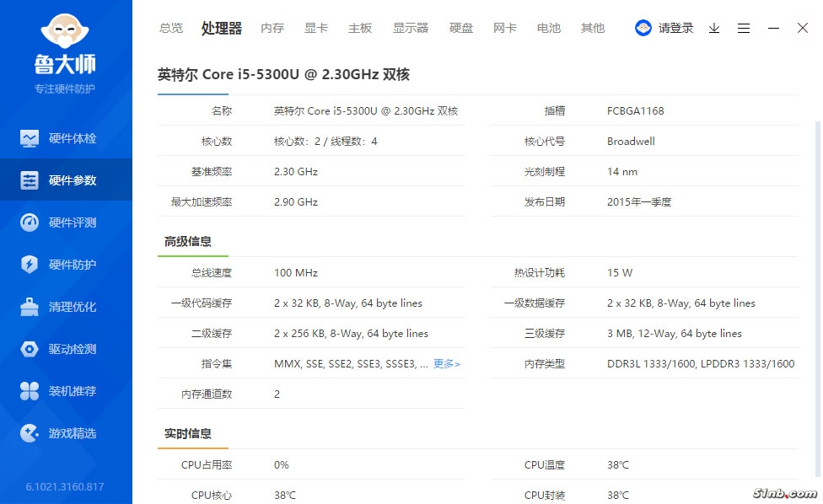Click the CPU占用率 value 0%
The height and width of the screenshot is (504, 823).
(282, 464)
